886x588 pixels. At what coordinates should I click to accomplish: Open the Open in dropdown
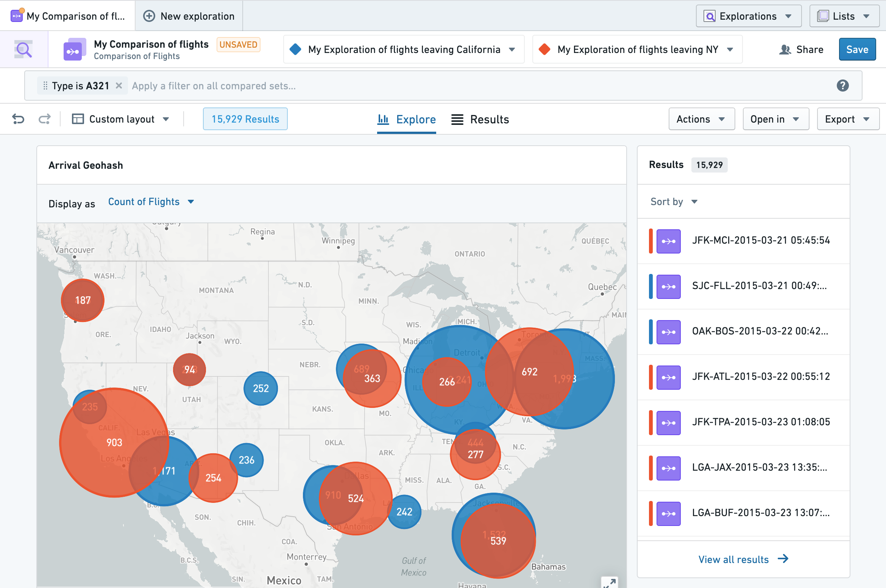click(774, 119)
